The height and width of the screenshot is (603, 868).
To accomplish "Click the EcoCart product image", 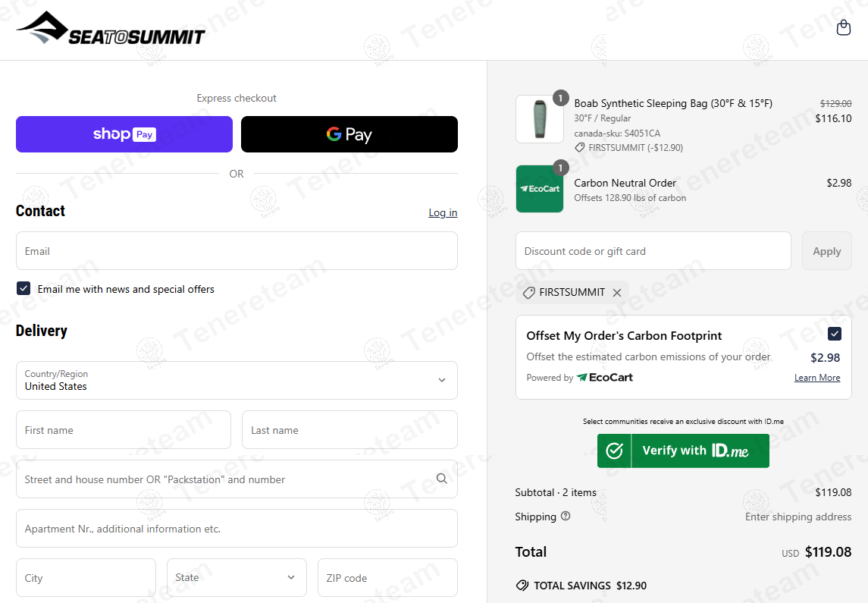I will click(539, 189).
